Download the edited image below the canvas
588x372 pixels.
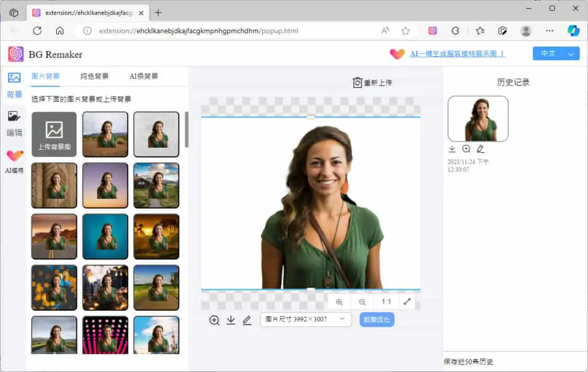(231, 320)
